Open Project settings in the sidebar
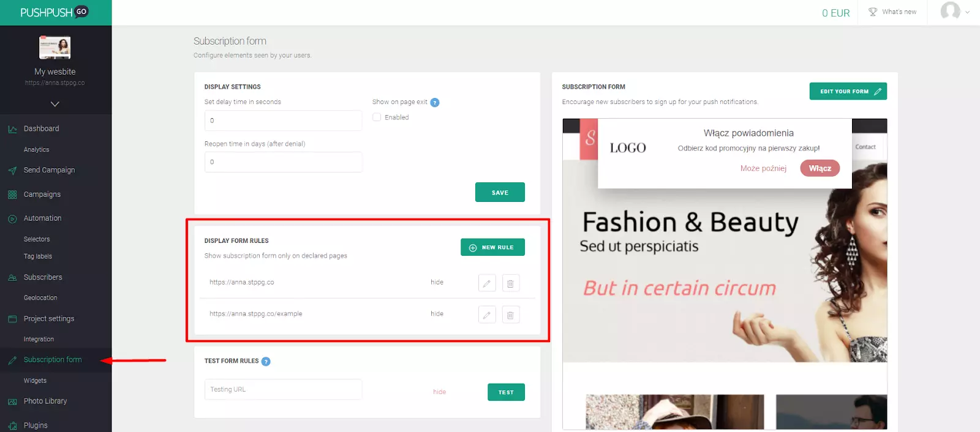 (49, 318)
